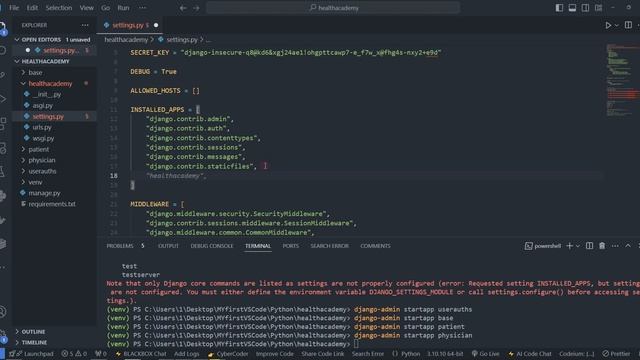Image resolution: width=640 pixels, height=360 pixels.
Task: Switch to the Terminal tab
Action: [x=258, y=246]
